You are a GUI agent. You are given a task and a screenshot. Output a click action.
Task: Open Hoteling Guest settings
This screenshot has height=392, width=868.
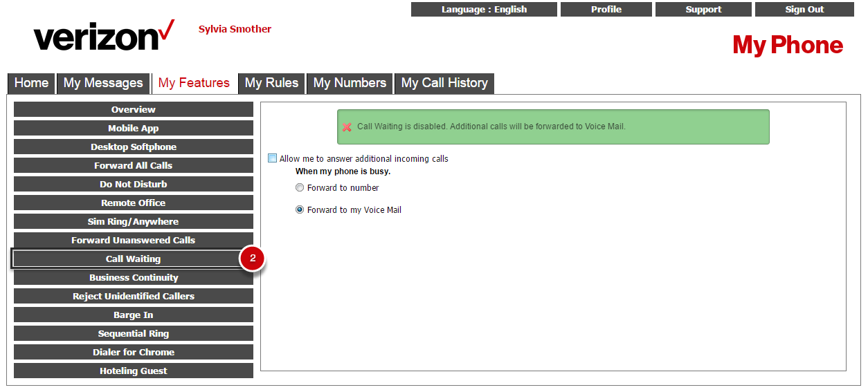(x=134, y=371)
